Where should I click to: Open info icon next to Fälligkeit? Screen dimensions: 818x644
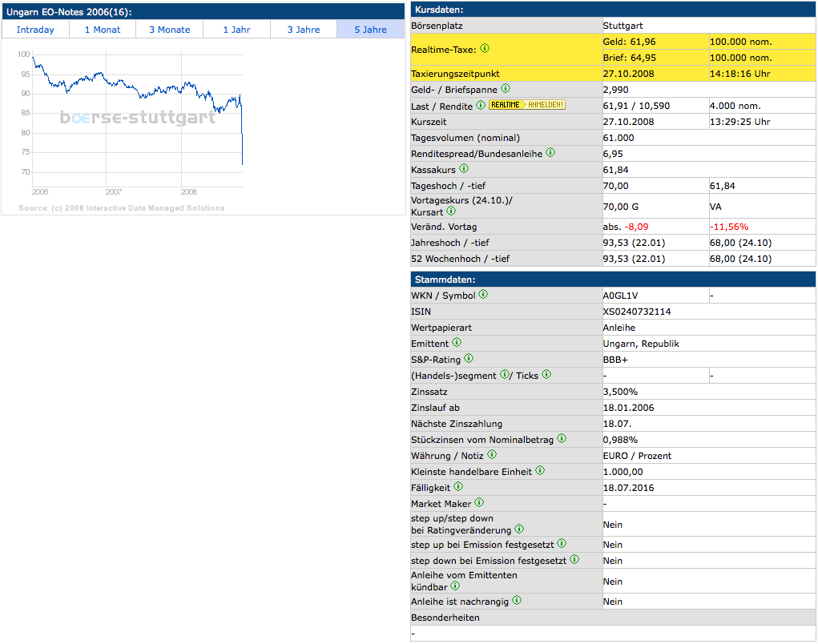[x=458, y=486]
